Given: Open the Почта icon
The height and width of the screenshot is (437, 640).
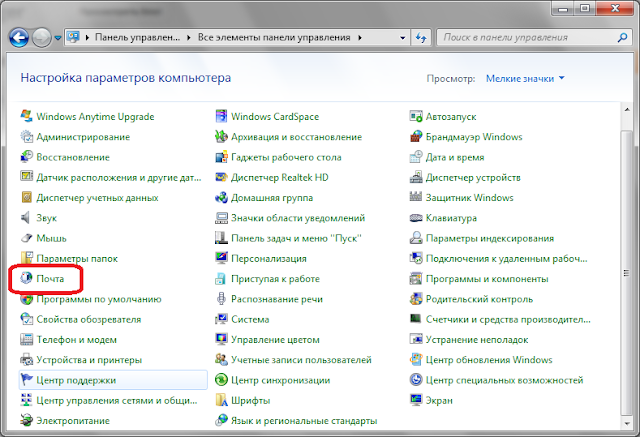Looking at the screenshot, I should [27, 278].
